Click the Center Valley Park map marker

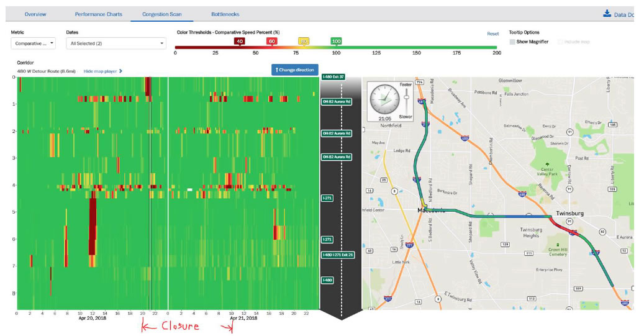(x=547, y=163)
